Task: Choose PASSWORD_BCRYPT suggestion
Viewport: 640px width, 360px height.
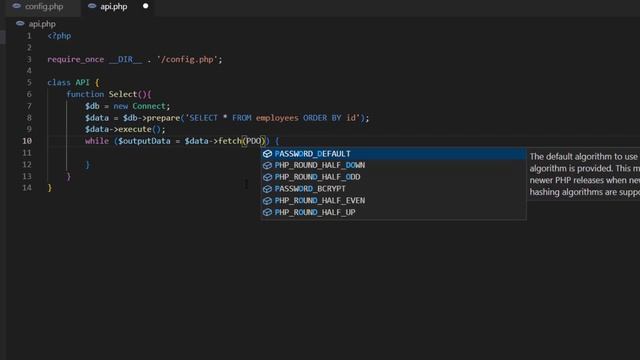Action: point(393,189)
